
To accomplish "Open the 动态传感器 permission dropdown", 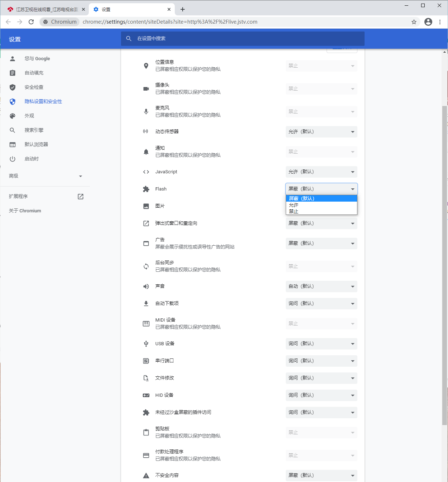I will (322, 132).
